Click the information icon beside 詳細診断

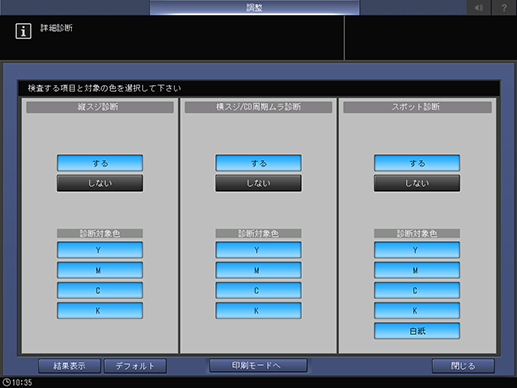23,31
